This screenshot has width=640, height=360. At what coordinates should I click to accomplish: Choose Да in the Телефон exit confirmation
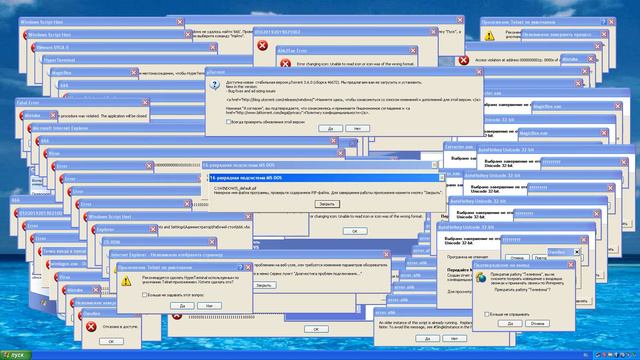(x=510, y=323)
